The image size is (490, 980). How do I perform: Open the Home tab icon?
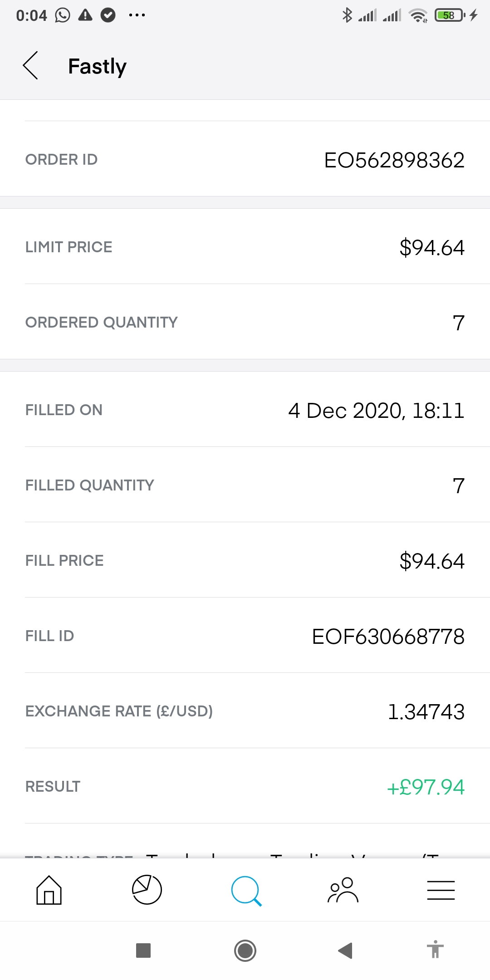click(49, 890)
